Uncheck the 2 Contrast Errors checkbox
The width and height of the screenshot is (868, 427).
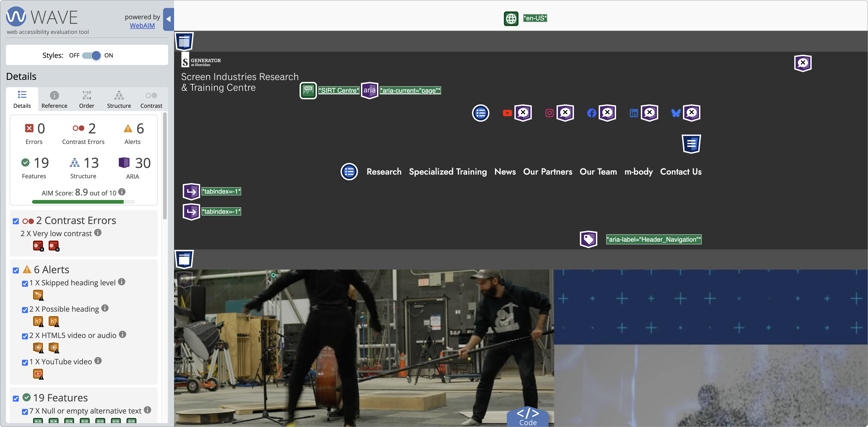pos(16,221)
